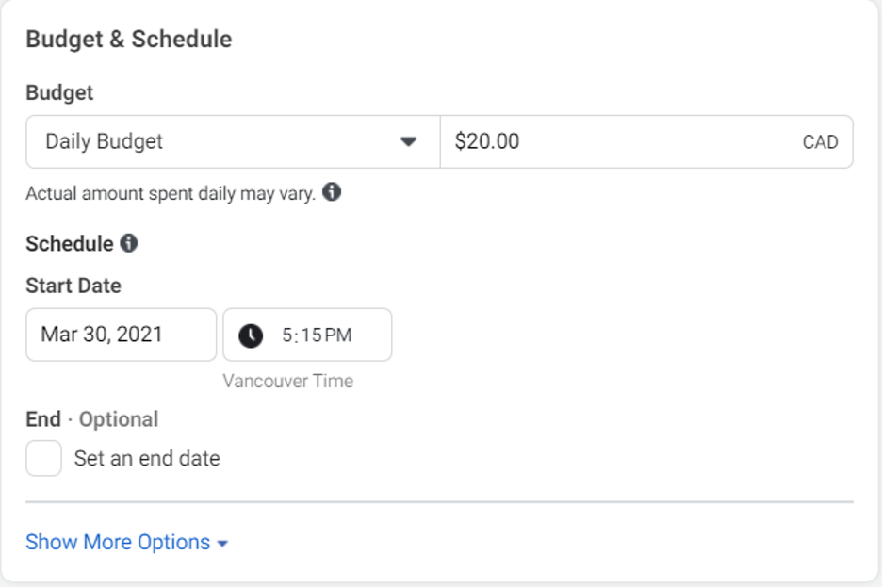Image resolution: width=882 pixels, height=588 pixels.
Task: Open the Daily Budget dropdown text
Action: pos(104,141)
